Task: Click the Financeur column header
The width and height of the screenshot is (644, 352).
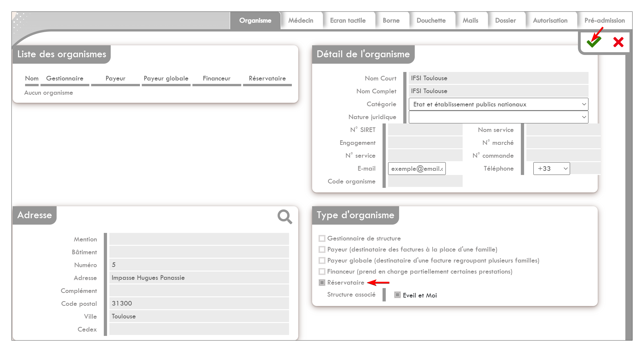Action: (x=217, y=78)
